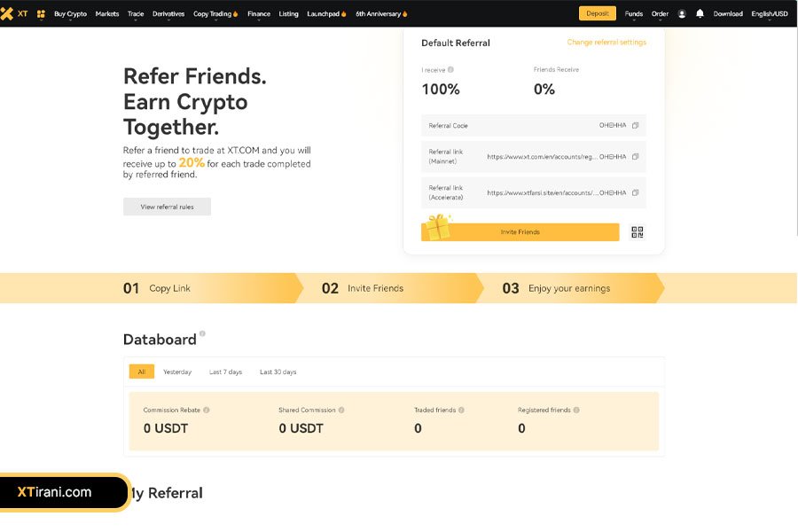Select the Yesterday tab
Screen dimensions: 798x532
[177, 372]
